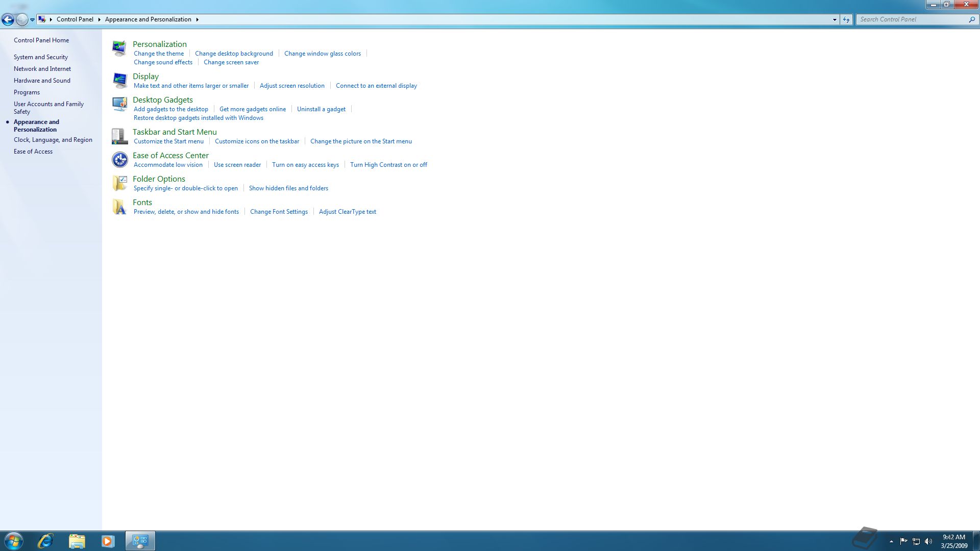Click Add gadgets to the desktop
This screenshot has height=551, width=980.
171,109
